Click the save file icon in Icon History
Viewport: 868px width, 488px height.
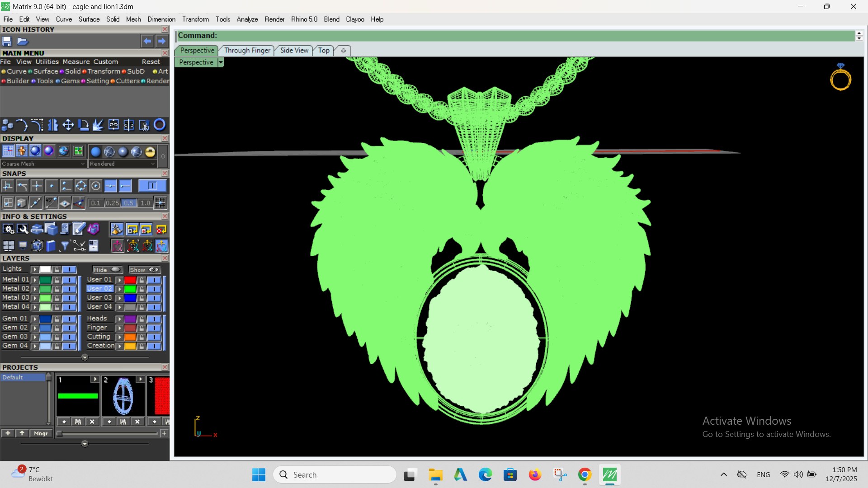(7, 41)
